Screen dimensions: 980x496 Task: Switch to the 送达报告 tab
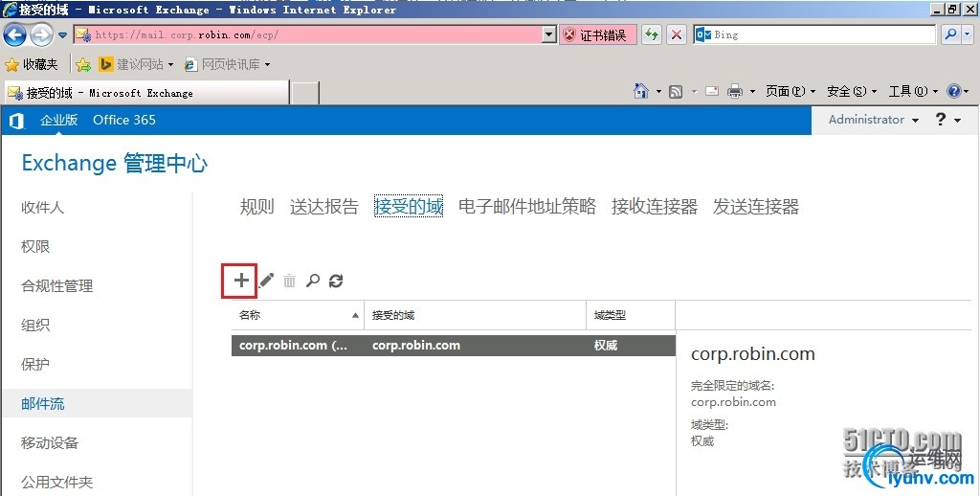(323, 207)
